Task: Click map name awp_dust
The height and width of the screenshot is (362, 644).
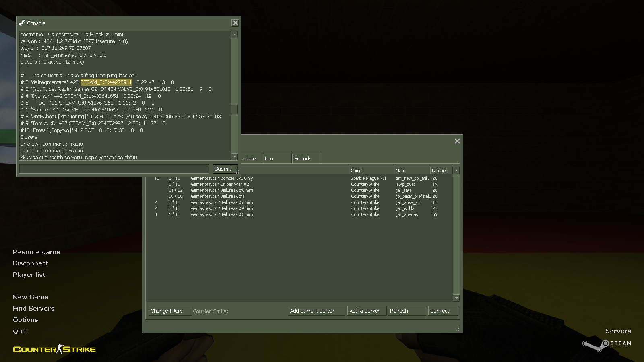Action: pos(405,184)
